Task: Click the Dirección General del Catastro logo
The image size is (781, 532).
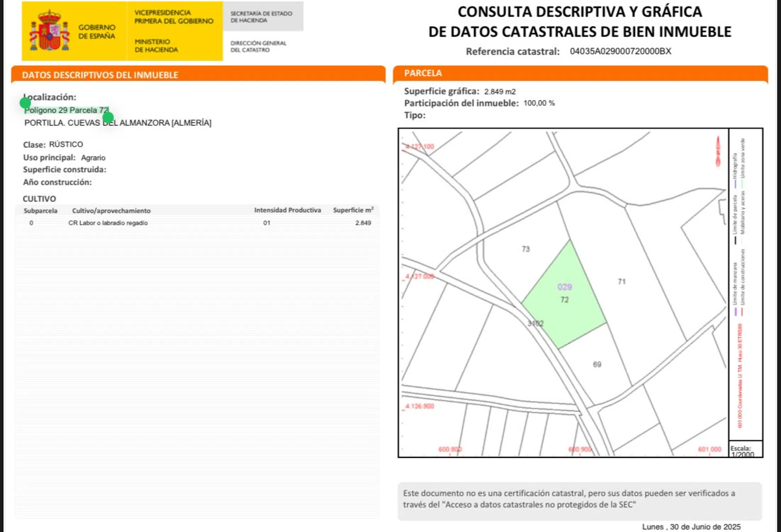Action: [x=258, y=46]
